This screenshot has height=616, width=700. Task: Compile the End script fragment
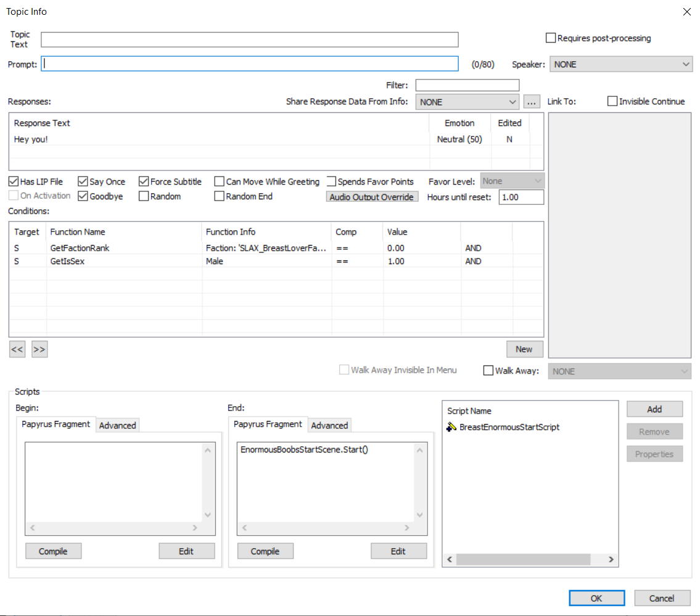(265, 551)
